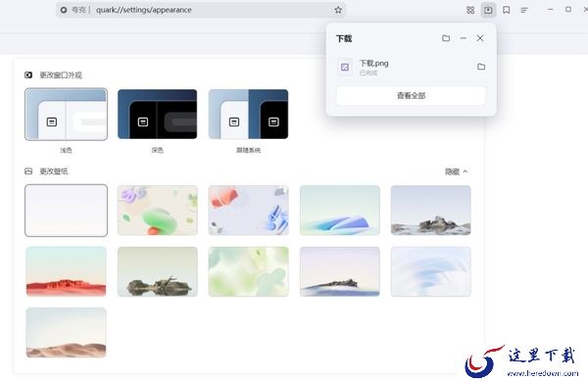Image resolution: width=588 pixels, height=381 pixels.
Task: Choose the red and blue shapes wallpaper
Action: click(249, 211)
